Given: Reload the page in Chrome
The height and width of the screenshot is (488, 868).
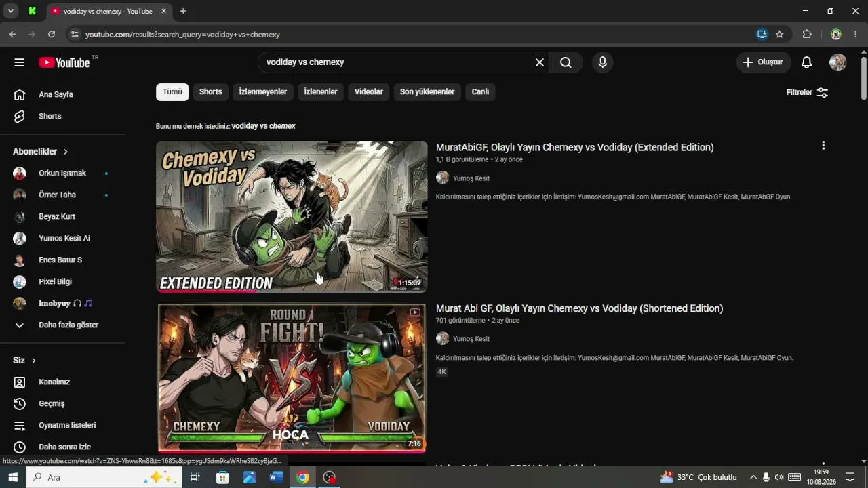Looking at the screenshot, I should tap(52, 34).
